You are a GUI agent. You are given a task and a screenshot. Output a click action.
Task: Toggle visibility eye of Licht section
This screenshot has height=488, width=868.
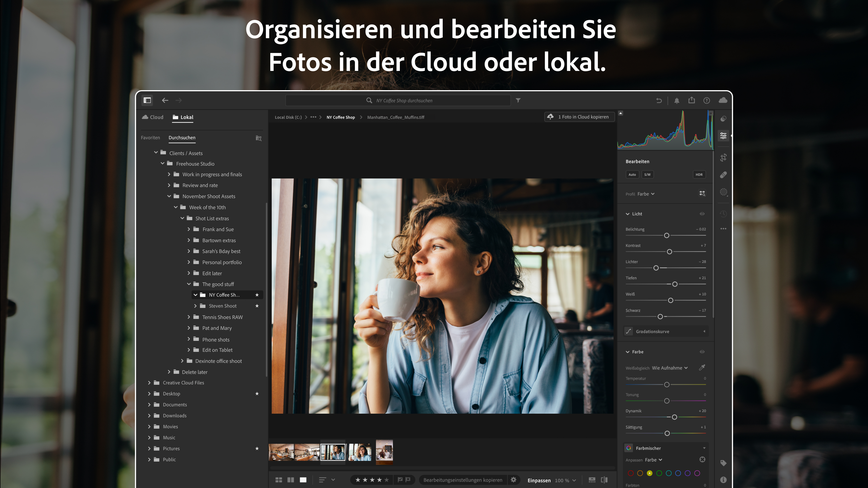click(x=702, y=214)
